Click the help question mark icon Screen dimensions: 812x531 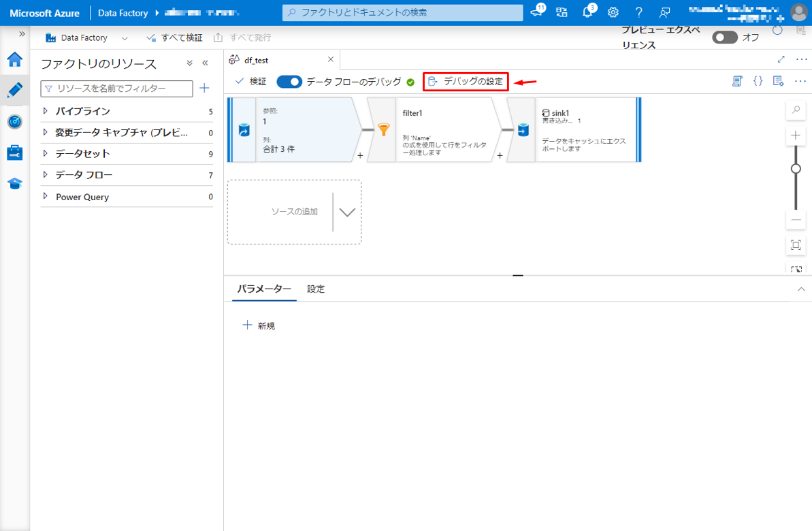[638, 12]
